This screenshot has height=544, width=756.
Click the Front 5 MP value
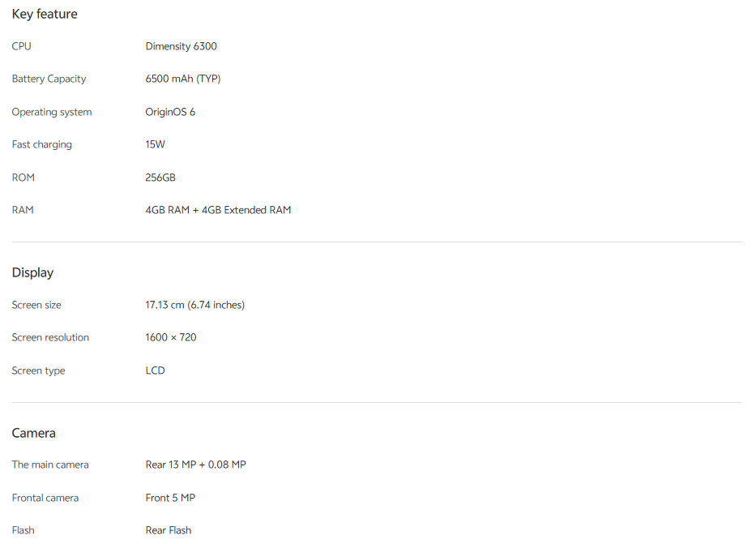(x=170, y=498)
